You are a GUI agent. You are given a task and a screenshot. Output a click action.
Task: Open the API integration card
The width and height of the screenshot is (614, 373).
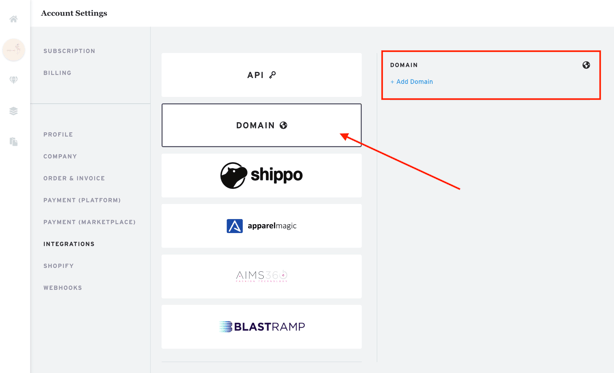click(x=262, y=75)
